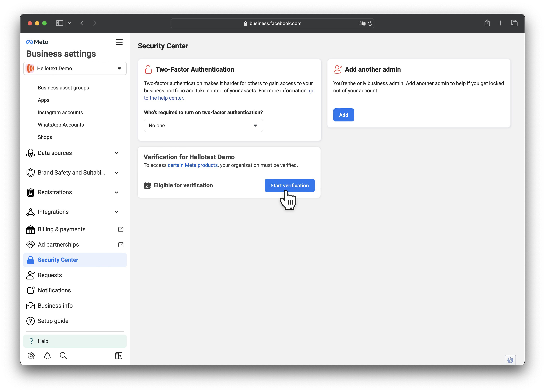The width and height of the screenshot is (545, 392).
Task: Click the globe icon at bottom right
Action: pos(510,360)
